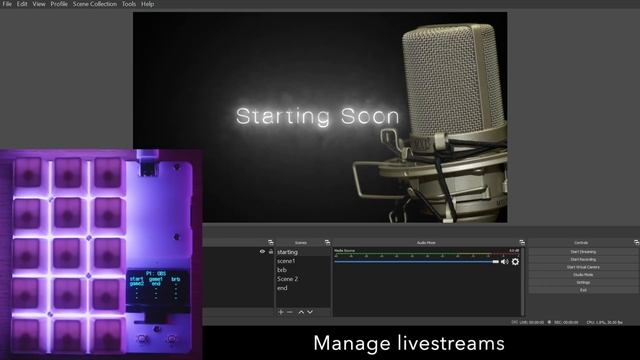Move the scene up with the up arrow

(x=301, y=312)
